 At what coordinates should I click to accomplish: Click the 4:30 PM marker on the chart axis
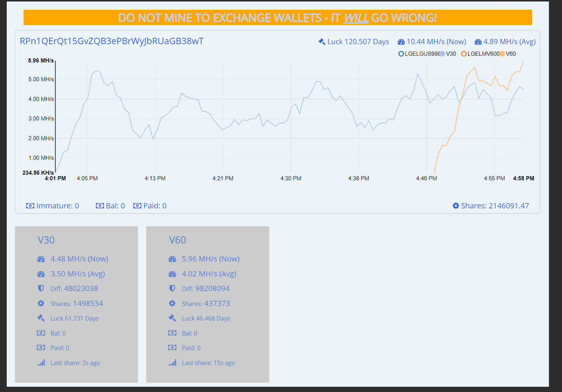pyautogui.click(x=291, y=178)
